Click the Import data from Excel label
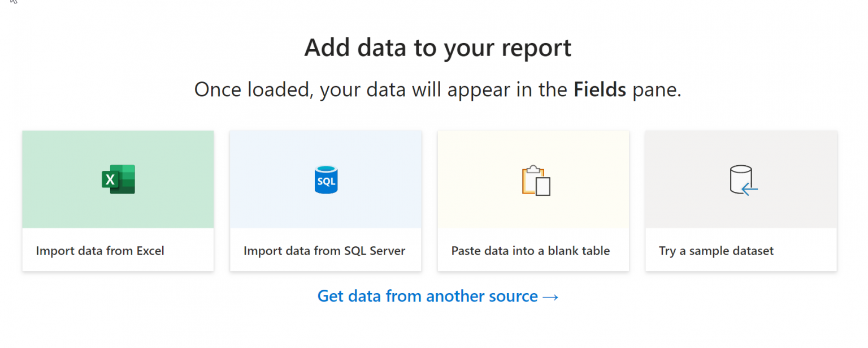The image size is (868, 348). tap(99, 251)
